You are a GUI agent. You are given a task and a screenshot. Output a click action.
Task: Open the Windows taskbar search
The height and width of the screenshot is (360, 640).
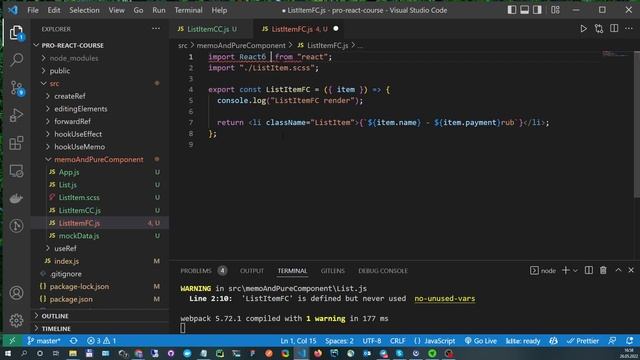pyautogui.click(x=24, y=353)
